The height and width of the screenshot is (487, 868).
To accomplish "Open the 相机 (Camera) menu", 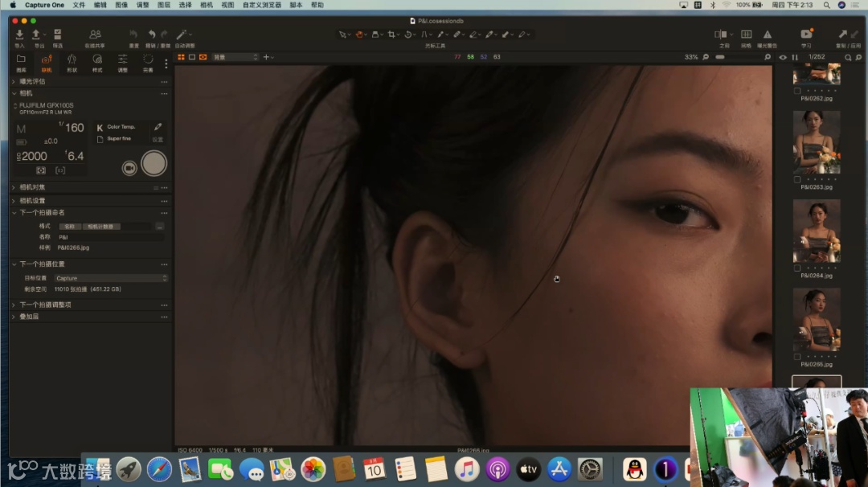I will [x=207, y=5].
